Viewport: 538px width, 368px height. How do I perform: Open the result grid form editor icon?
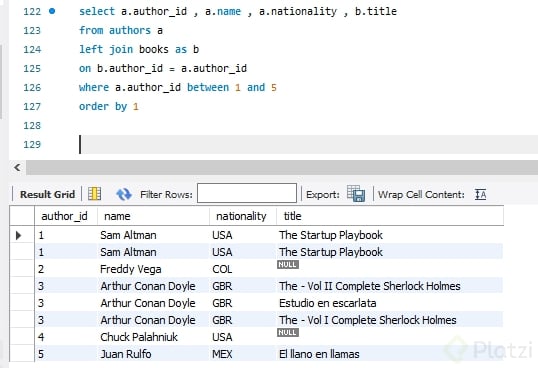(94, 194)
